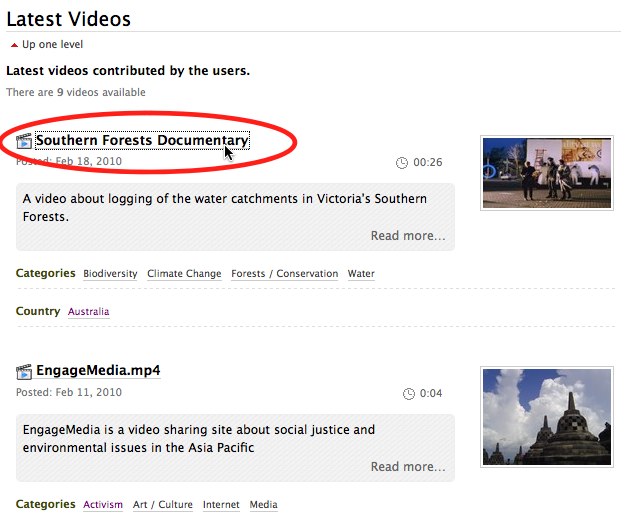Image resolution: width=627 pixels, height=514 pixels.
Task: Select the Media category tag
Action: pos(263,505)
